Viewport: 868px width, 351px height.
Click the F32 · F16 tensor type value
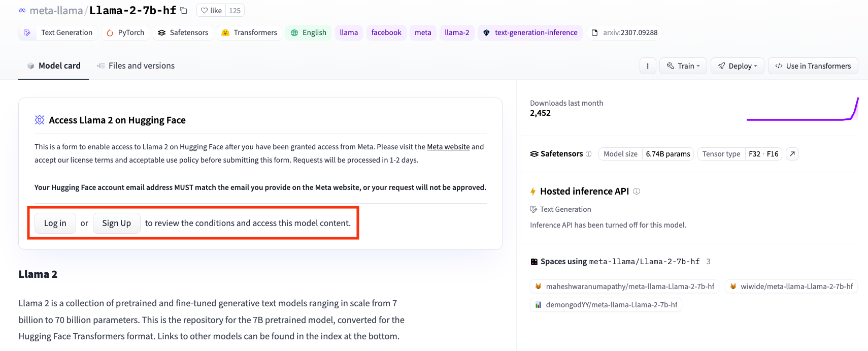point(763,154)
